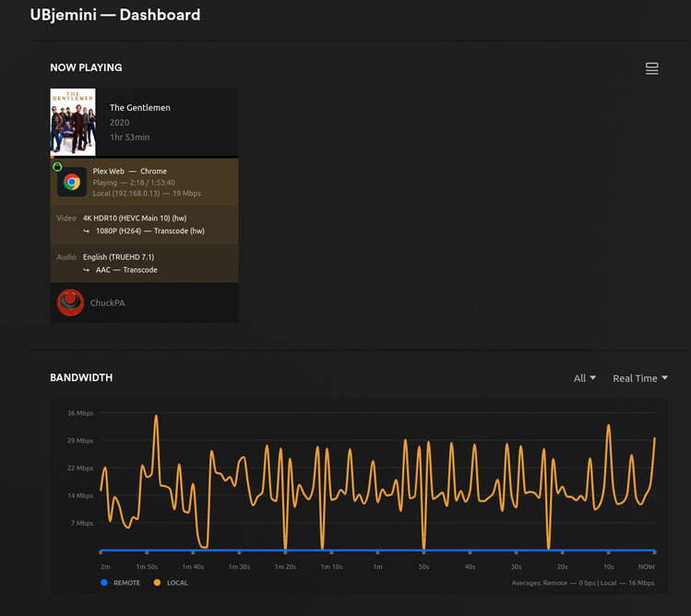Screen dimensions: 691x616
Task: Open ChuckPA user avatar
Action: tap(70, 302)
